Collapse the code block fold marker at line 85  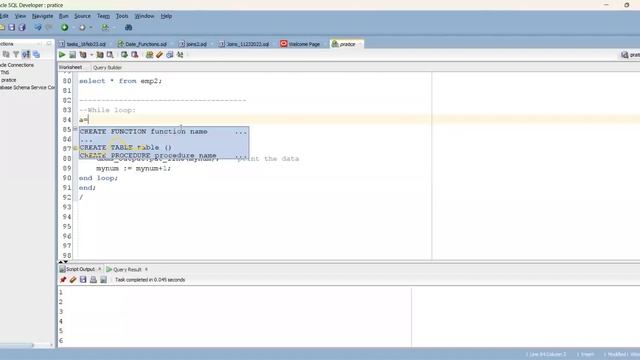pos(75,129)
